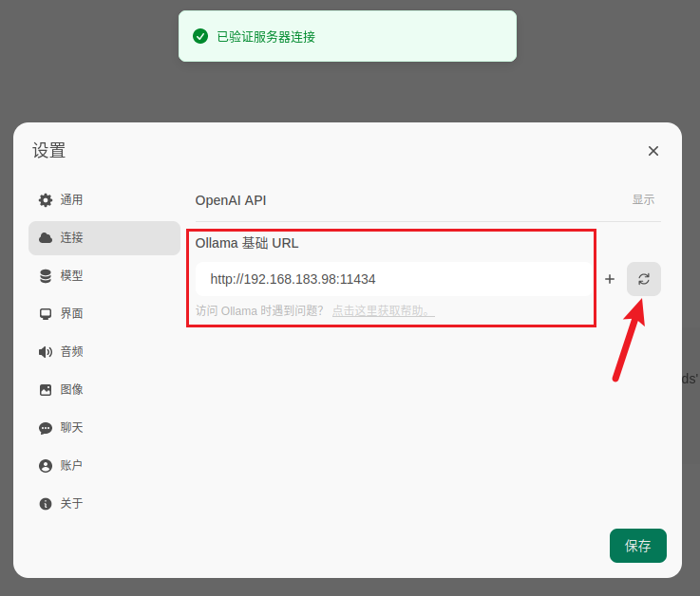Open the 通用 settings tab
This screenshot has width=700, height=596.
point(104,200)
